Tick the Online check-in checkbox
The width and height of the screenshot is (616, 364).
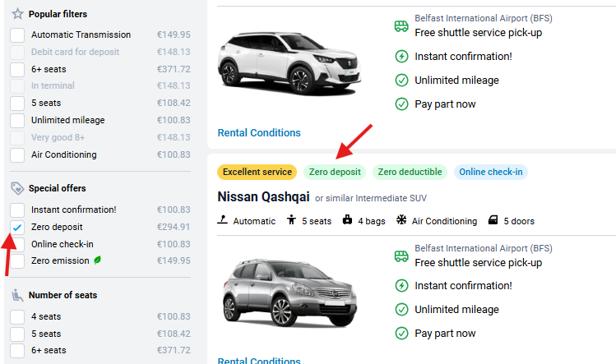(17, 244)
